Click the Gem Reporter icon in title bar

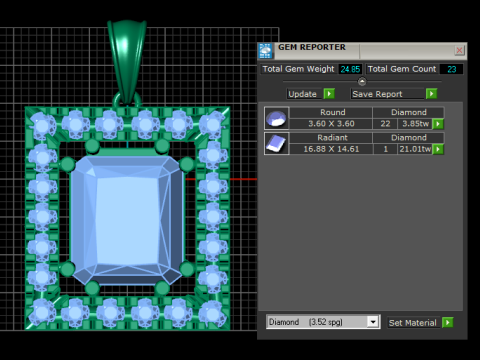(266, 51)
